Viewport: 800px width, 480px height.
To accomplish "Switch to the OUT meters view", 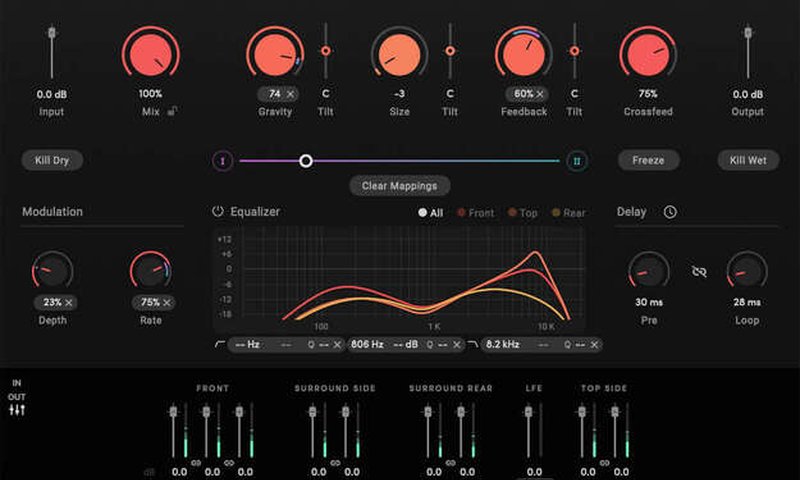I will click(x=18, y=397).
